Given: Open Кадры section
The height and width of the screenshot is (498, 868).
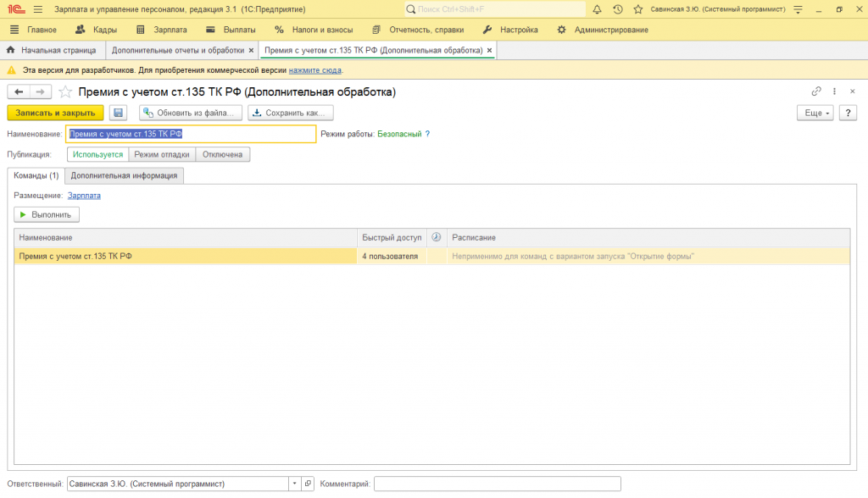Looking at the screenshot, I should [97, 30].
